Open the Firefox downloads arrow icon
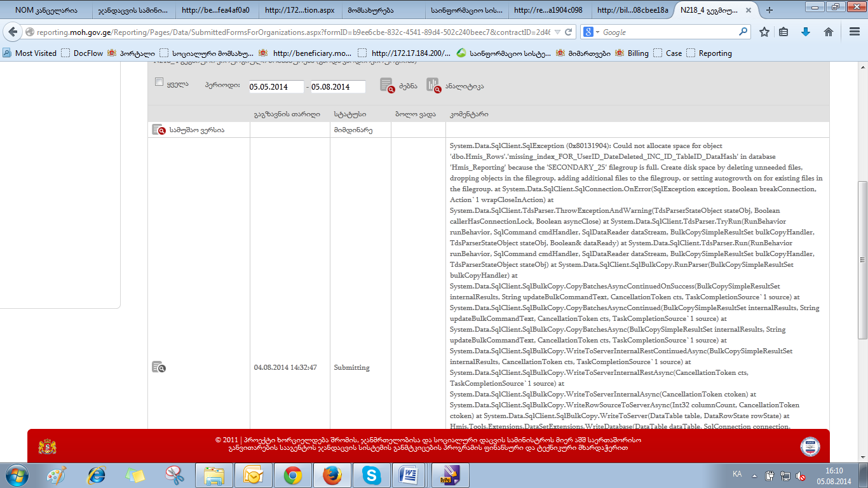This screenshot has height=488, width=868. [806, 32]
